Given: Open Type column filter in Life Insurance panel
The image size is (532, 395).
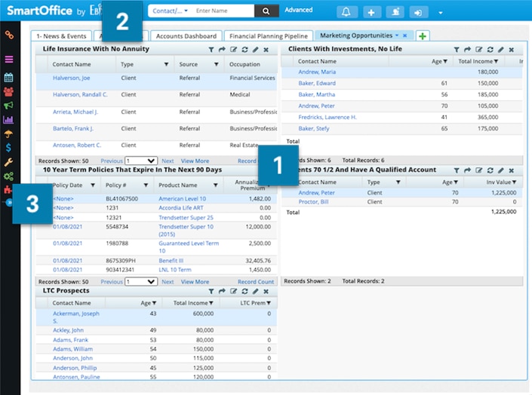Looking at the screenshot, I should click(166, 64).
